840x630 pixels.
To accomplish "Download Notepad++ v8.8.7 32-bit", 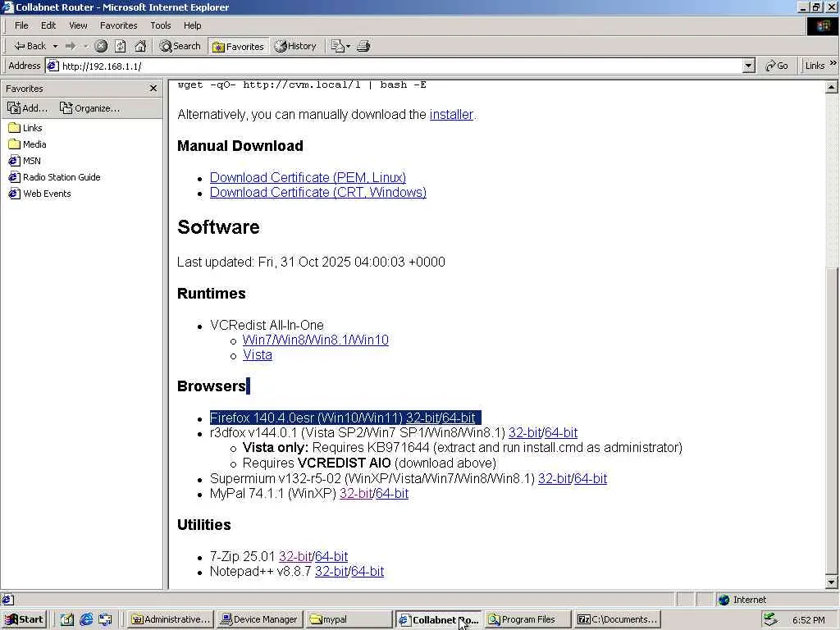I will click(331, 572).
